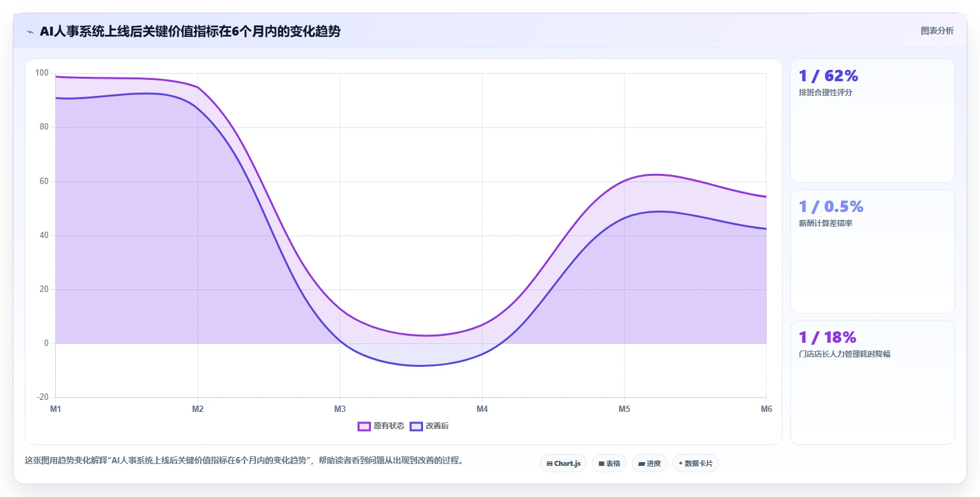Click the purple 原有状态 legend color box
Image resolution: width=980 pixels, height=497 pixels.
[x=364, y=426]
